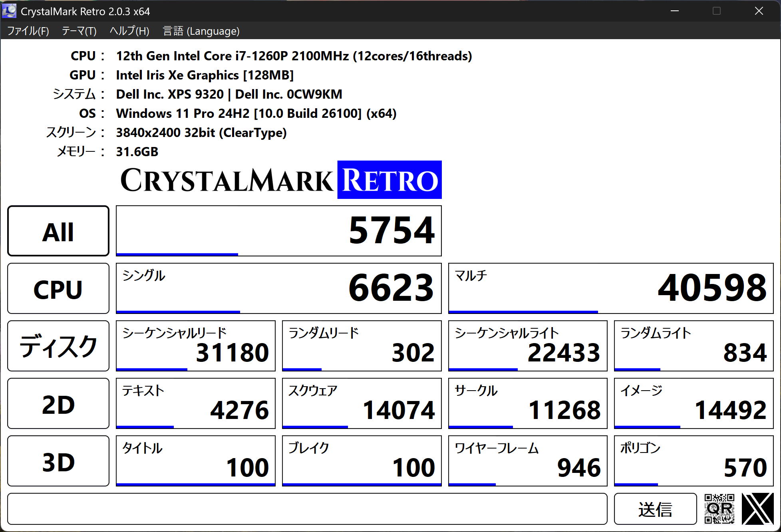Open the 言語 (Language) menu
Screen dimensions: 781x532
click(x=201, y=31)
